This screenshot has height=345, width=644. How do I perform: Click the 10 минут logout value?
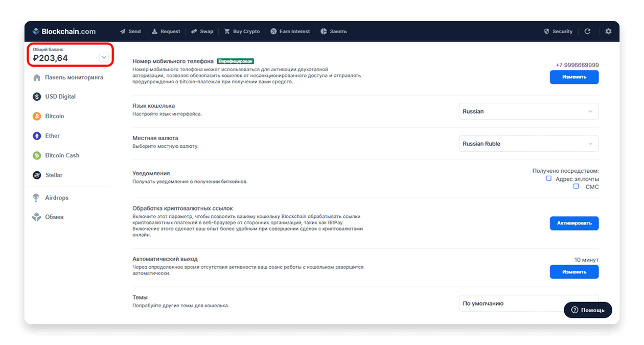click(x=586, y=260)
